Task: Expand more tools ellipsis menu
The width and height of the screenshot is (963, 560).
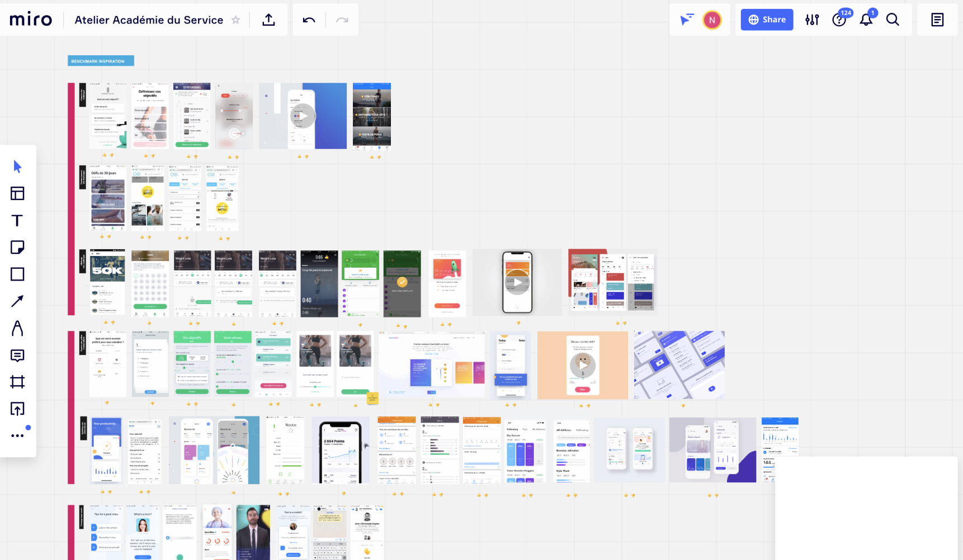Action: [x=17, y=435]
